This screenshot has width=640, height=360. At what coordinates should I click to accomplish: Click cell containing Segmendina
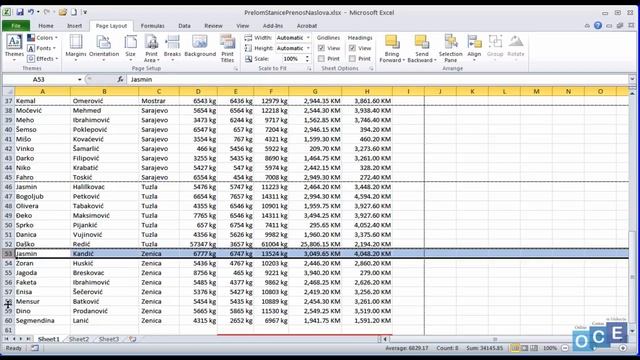[42, 321]
